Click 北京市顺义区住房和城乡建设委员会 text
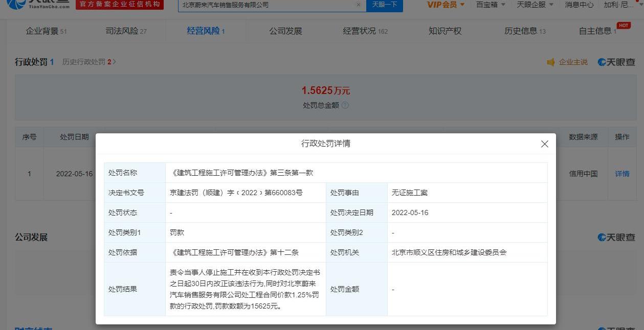This screenshot has width=644, height=330. (x=449, y=252)
